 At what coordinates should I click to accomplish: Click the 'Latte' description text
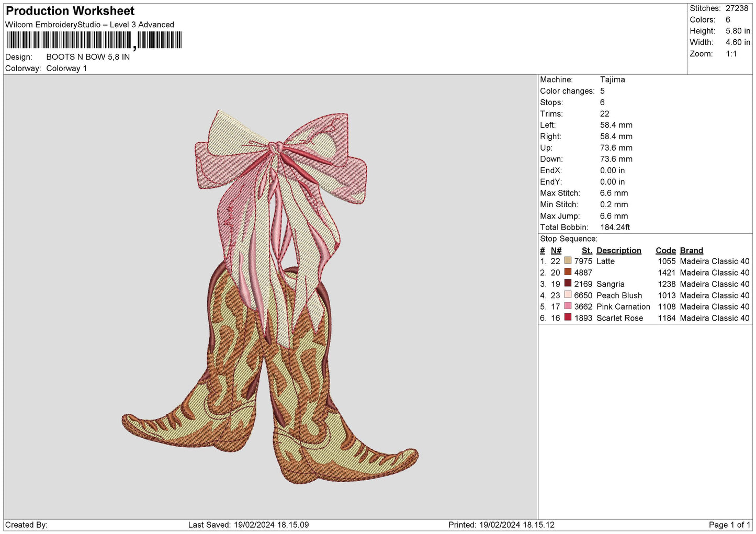click(605, 262)
